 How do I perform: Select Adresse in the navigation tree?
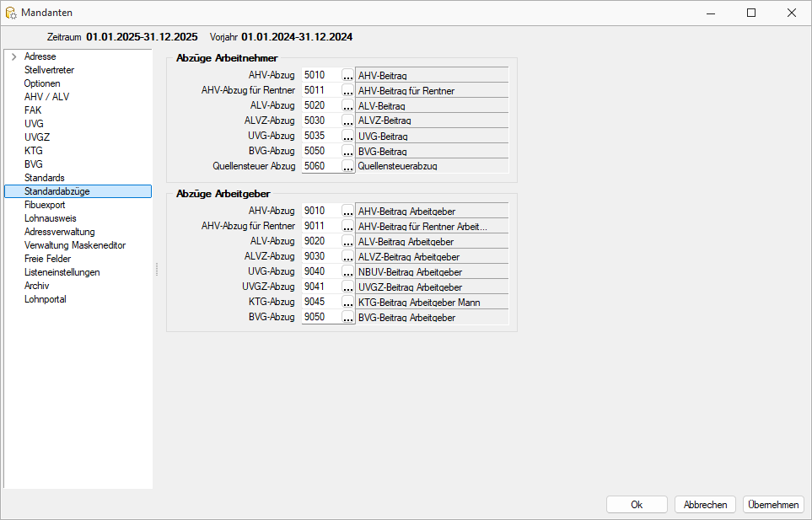coord(40,56)
